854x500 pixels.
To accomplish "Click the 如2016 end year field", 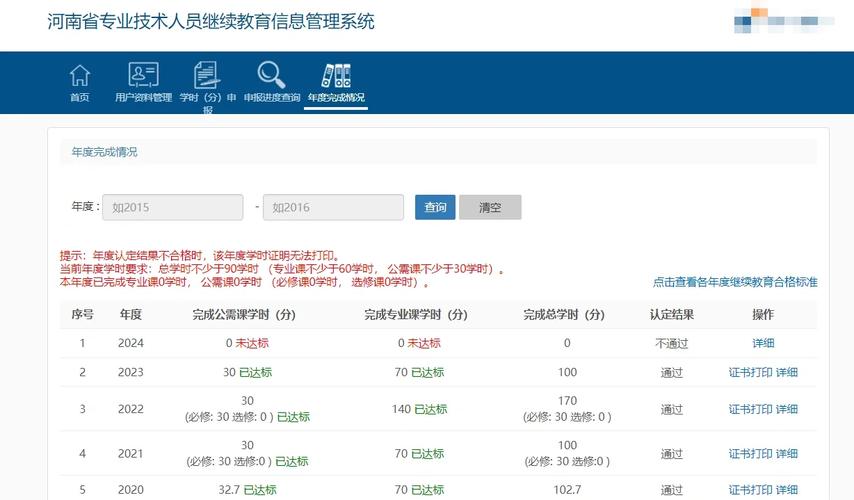I will point(333,208).
